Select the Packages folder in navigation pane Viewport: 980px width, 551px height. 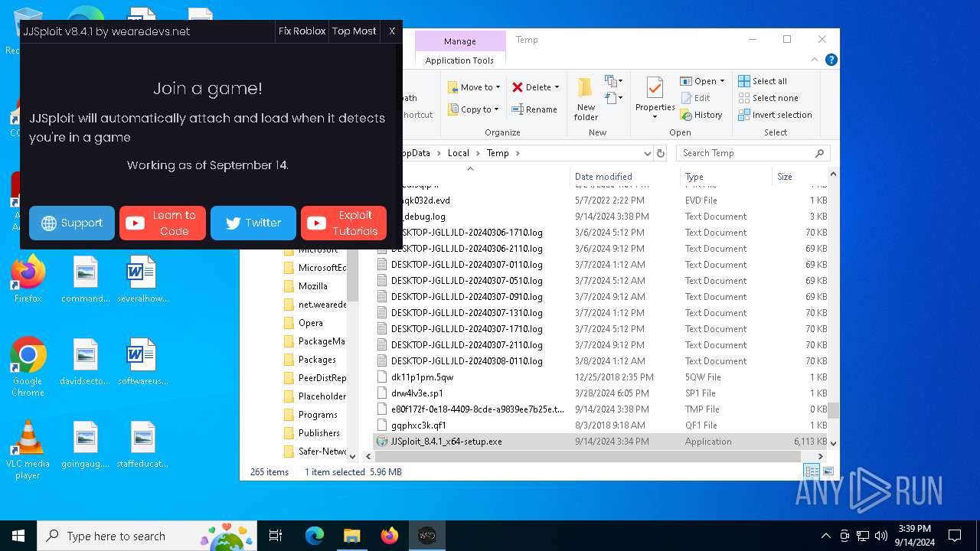tap(317, 360)
